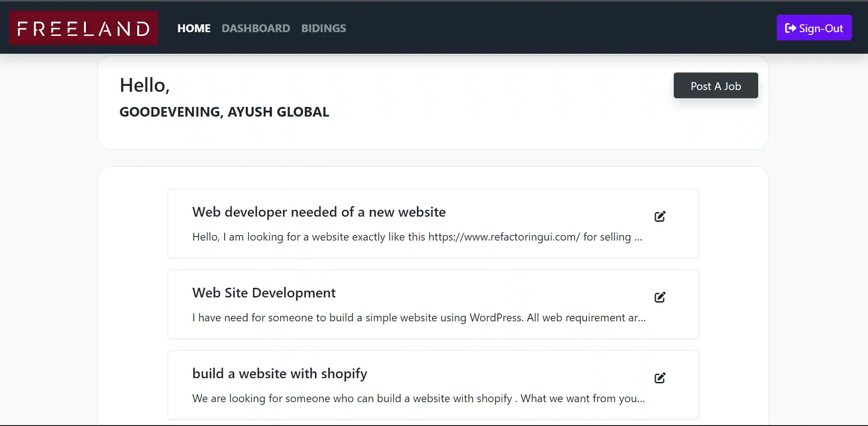
Task: Click the exit arrow icon in Sign-Out button
Action: click(x=790, y=28)
